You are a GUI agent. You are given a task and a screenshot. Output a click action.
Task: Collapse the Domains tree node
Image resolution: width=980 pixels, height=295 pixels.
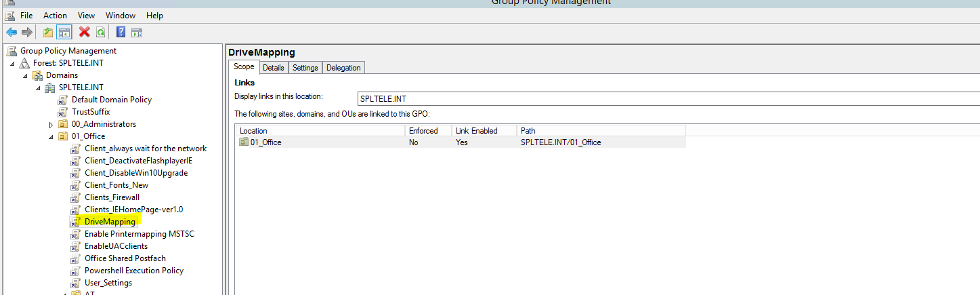pos(26,75)
